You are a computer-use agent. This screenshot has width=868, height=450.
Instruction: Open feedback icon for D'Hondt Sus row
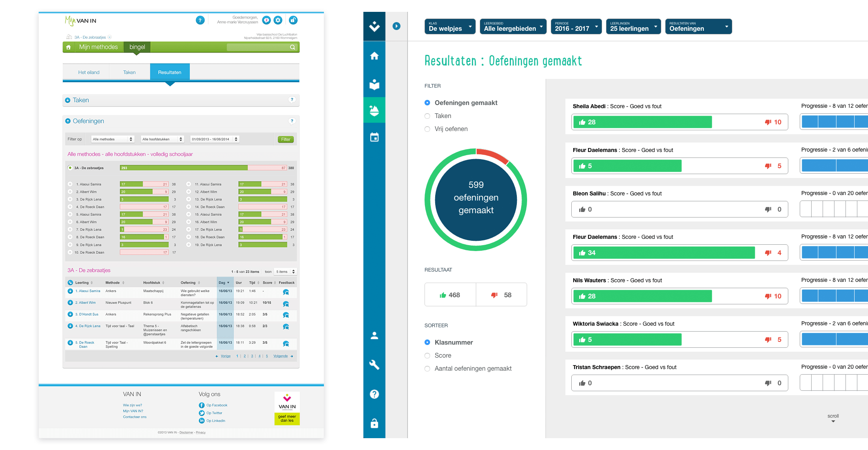pos(286,315)
